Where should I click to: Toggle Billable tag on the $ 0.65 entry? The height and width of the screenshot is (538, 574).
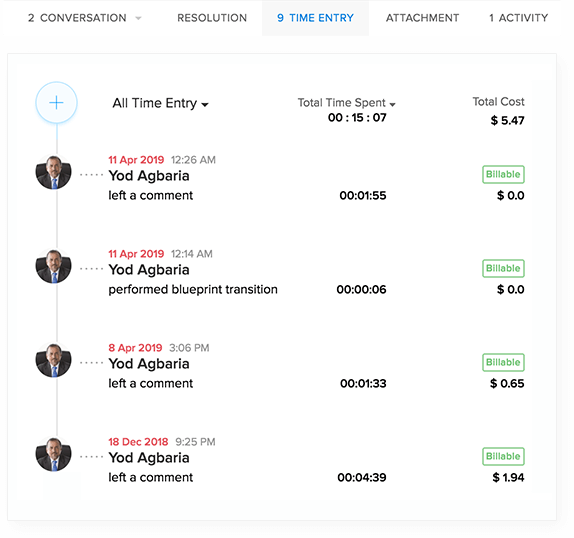click(x=503, y=363)
